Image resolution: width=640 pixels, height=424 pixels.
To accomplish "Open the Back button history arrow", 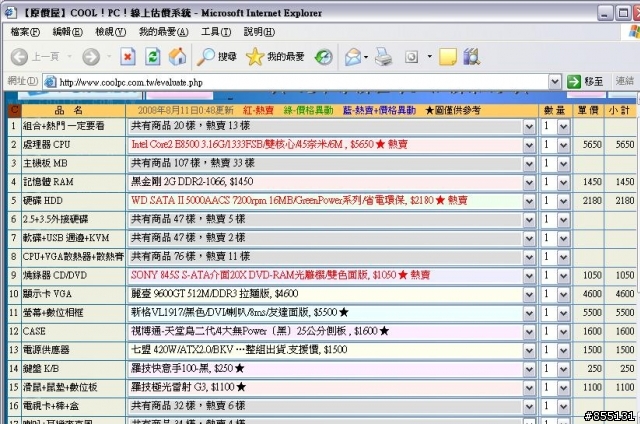I will [x=69, y=57].
